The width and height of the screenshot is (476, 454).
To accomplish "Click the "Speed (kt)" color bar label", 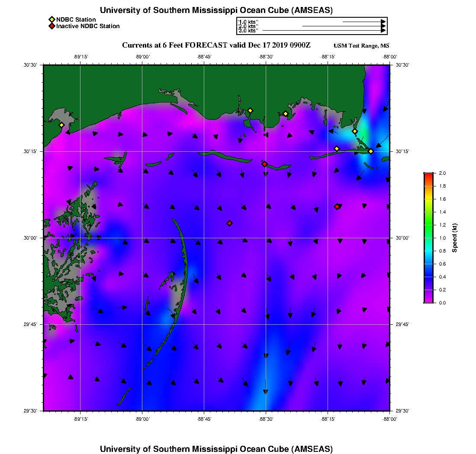I will [x=455, y=238].
